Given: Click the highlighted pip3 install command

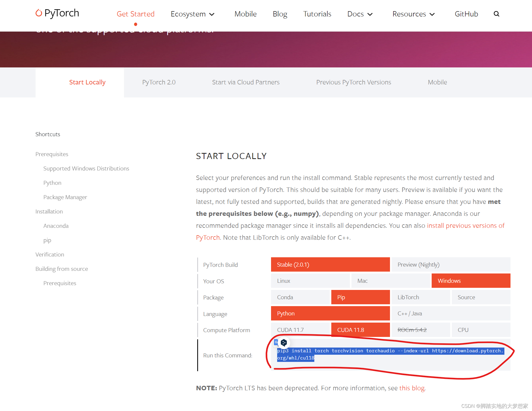Looking at the screenshot, I should point(390,354).
